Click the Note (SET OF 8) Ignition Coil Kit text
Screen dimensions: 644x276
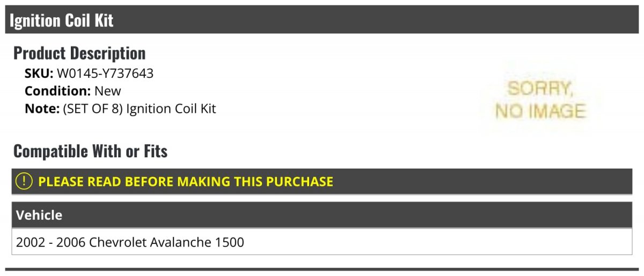pos(120,108)
